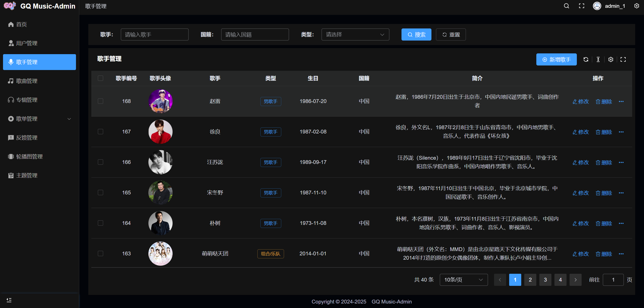Maximize the singer table panel
644x308 pixels.
point(623,59)
